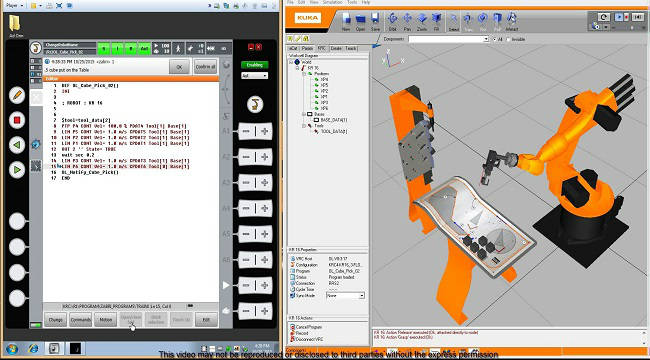Screen dimensions: 650x360
Task: Select the Pan view tool
Action: point(407,21)
